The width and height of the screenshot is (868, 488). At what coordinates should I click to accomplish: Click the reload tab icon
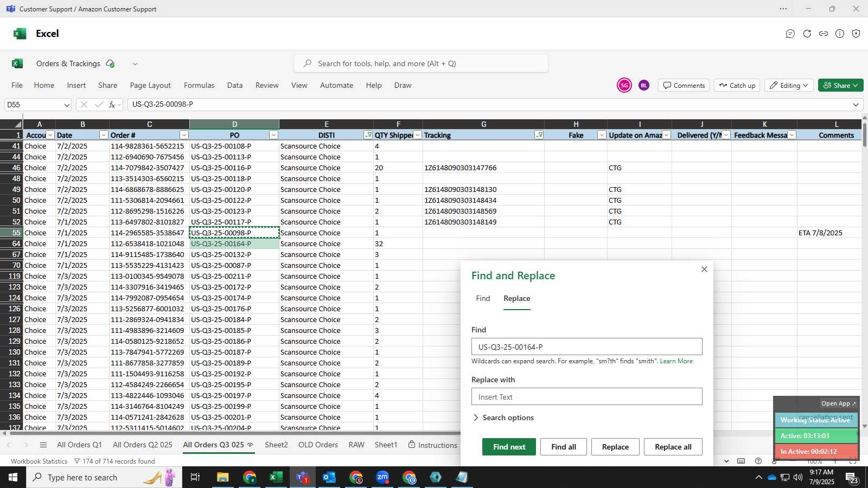(807, 34)
